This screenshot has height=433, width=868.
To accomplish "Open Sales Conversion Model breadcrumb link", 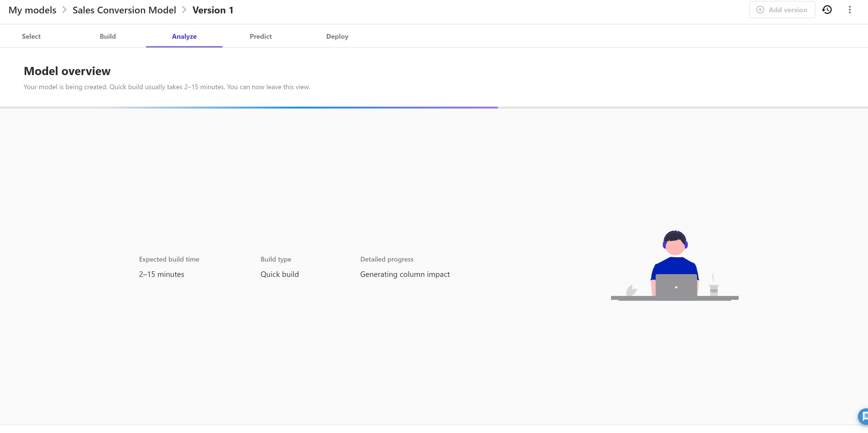I will [x=124, y=10].
